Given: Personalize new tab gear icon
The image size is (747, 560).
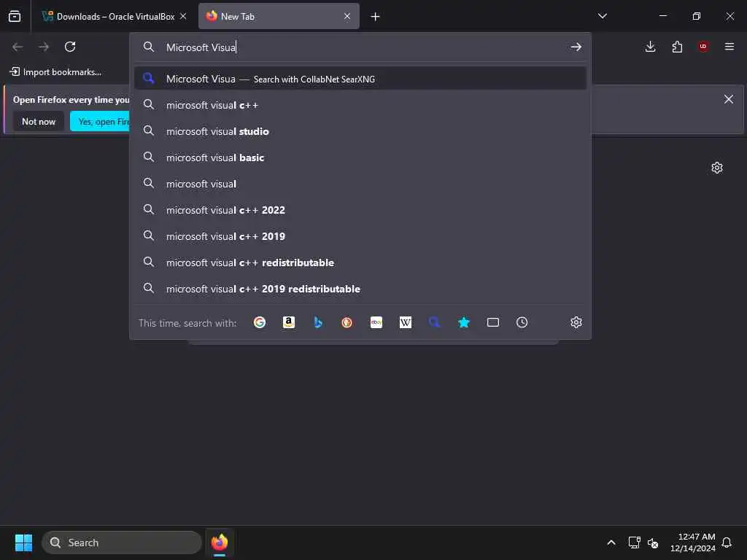Looking at the screenshot, I should tap(717, 168).
